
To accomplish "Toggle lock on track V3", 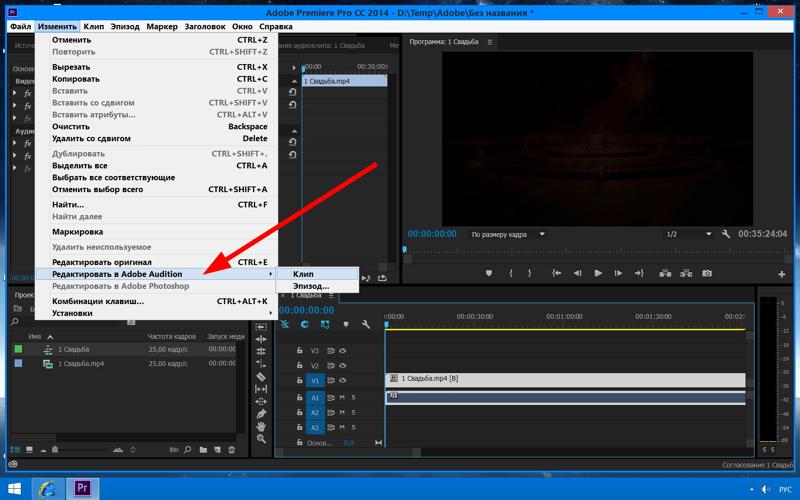I will point(299,351).
